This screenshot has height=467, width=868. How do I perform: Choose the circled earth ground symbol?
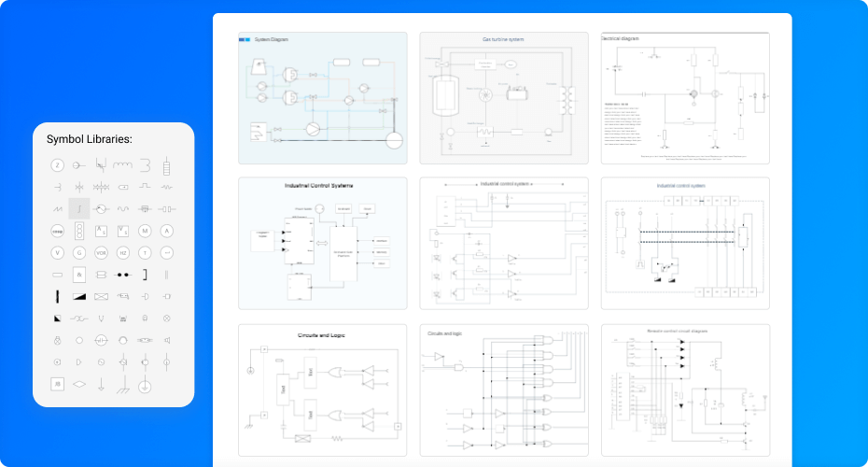(x=145, y=385)
